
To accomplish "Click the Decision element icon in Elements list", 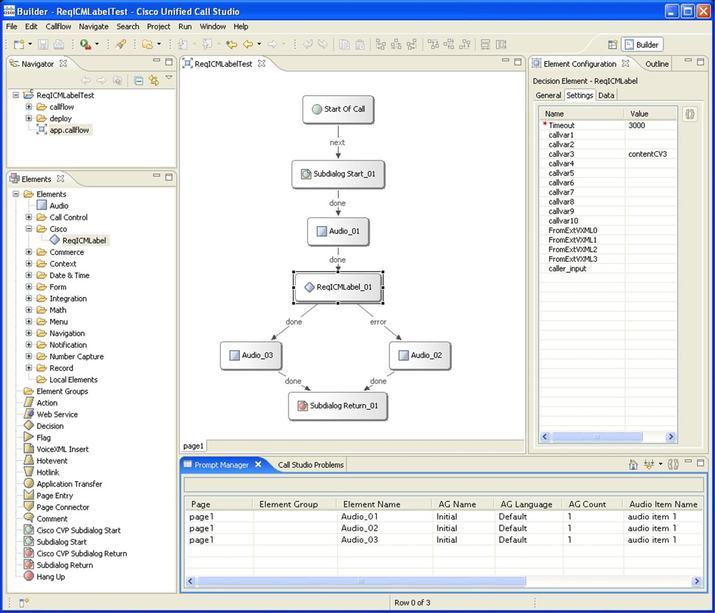I will (x=28, y=426).
